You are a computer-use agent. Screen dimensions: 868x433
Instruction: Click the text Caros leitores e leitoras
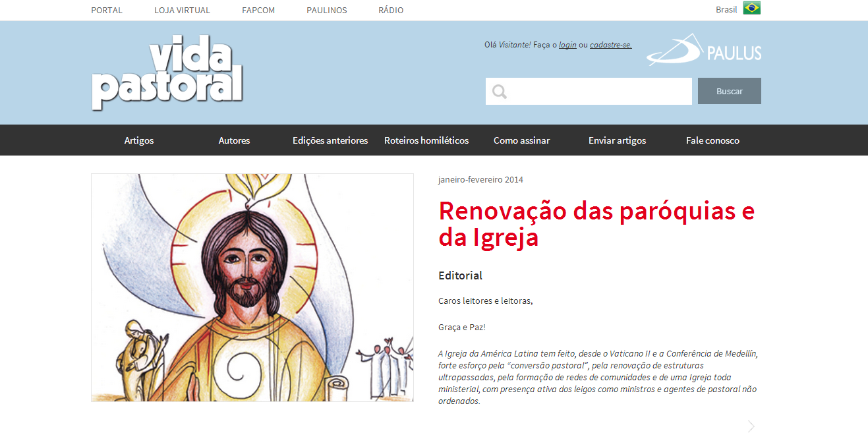pyautogui.click(x=485, y=301)
